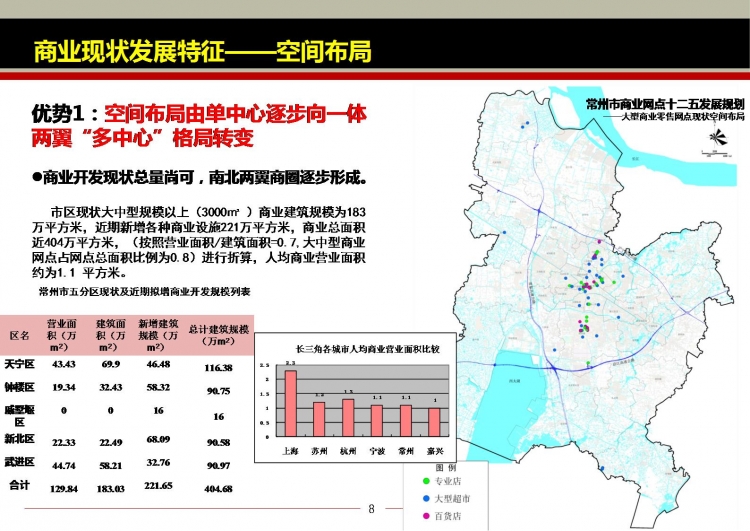
Task: Select the 钟楼区 row label
Action: pyautogui.click(x=20, y=387)
